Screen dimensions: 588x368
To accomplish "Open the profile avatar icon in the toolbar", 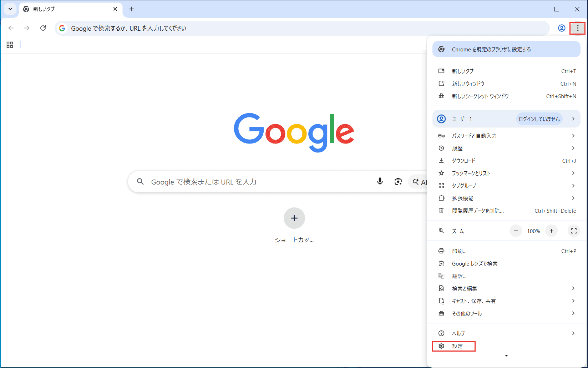I will [x=562, y=28].
